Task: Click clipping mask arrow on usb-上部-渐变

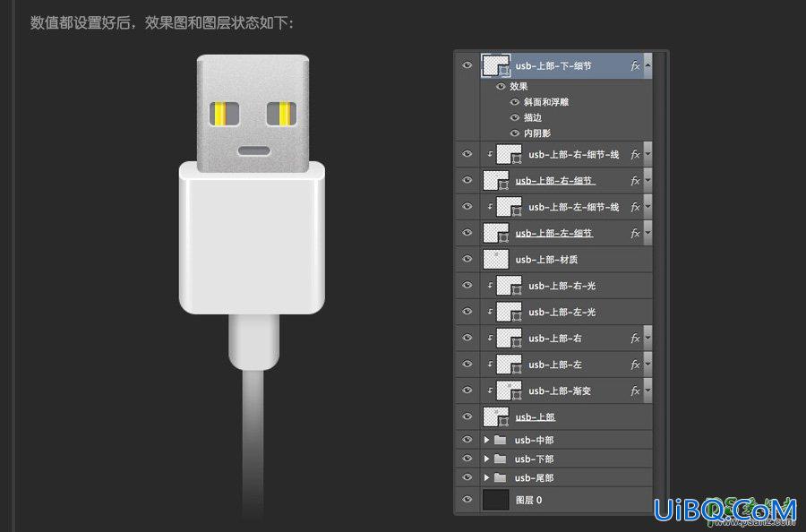Action: pos(490,390)
